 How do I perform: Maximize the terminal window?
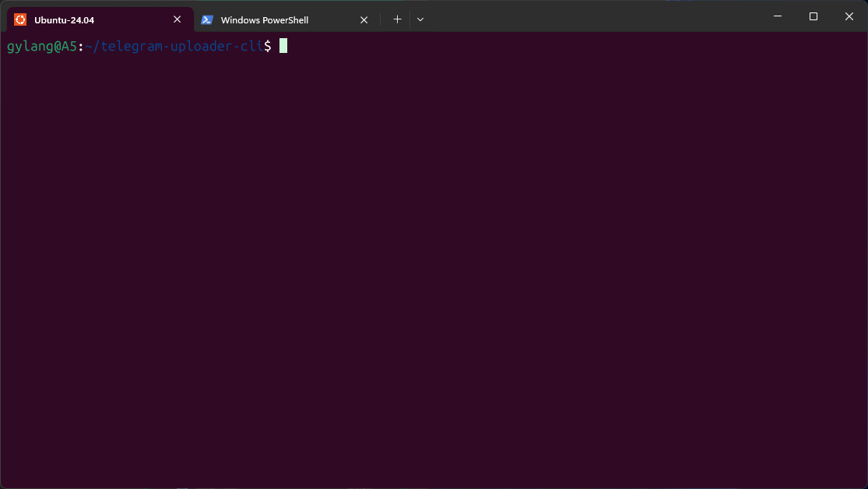pyautogui.click(x=814, y=16)
